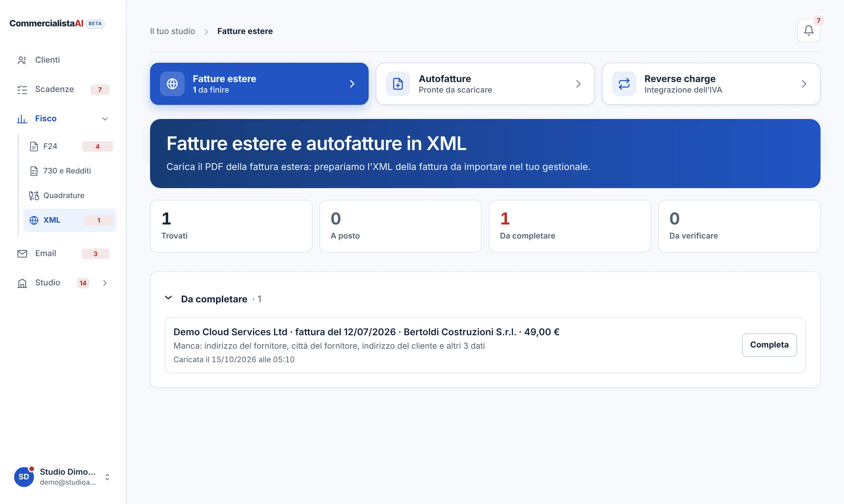The width and height of the screenshot is (844, 504).
Task: Open Clienti in the sidebar
Action: coord(63,60)
